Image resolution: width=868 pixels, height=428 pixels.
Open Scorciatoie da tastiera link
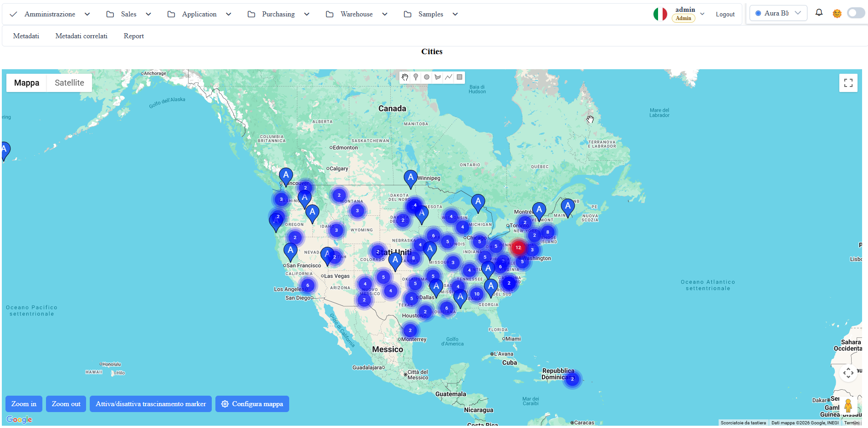tap(743, 423)
